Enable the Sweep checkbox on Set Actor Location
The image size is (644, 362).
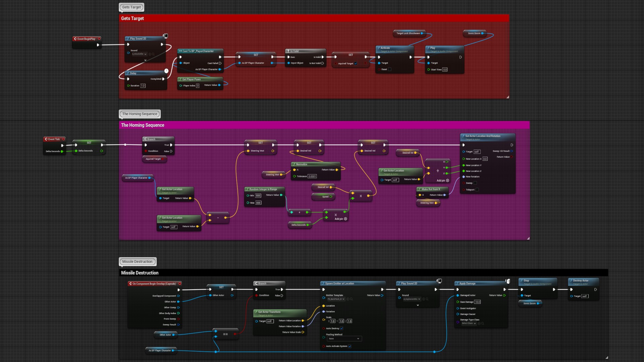[475, 183]
